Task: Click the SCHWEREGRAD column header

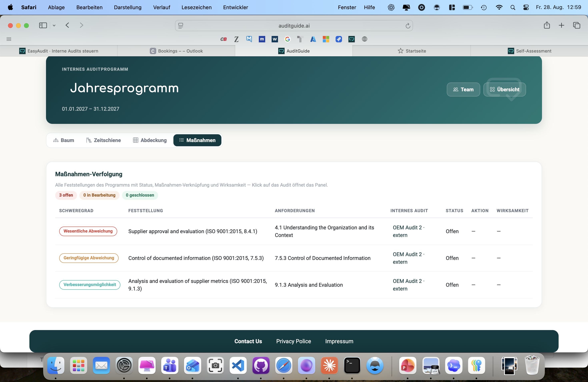Action: (x=76, y=211)
